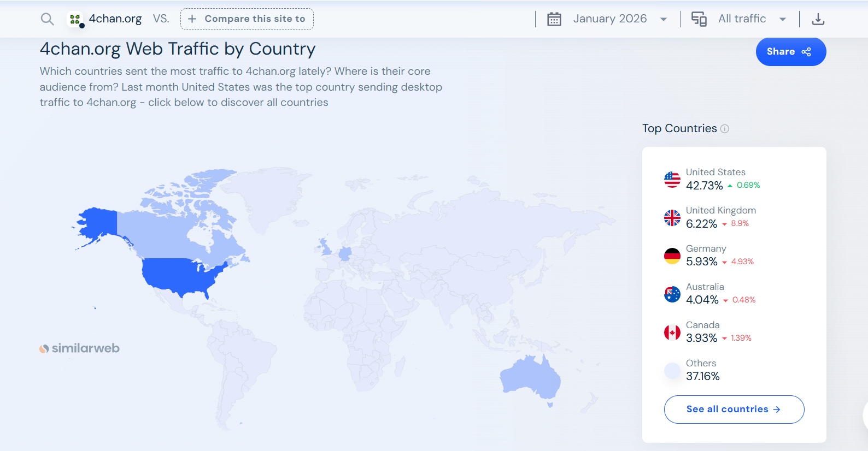Click the 4.04% traffic value
Screen dimensions: 868x451
pos(702,300)
